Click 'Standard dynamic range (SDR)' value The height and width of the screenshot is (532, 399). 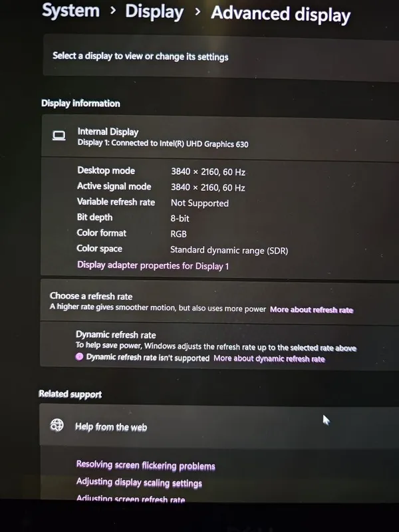229,251
